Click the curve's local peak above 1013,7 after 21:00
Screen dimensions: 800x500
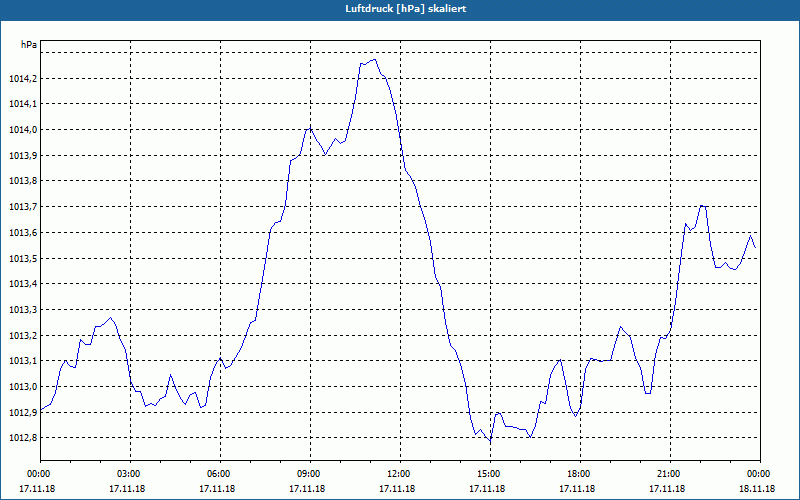[702, 206]
